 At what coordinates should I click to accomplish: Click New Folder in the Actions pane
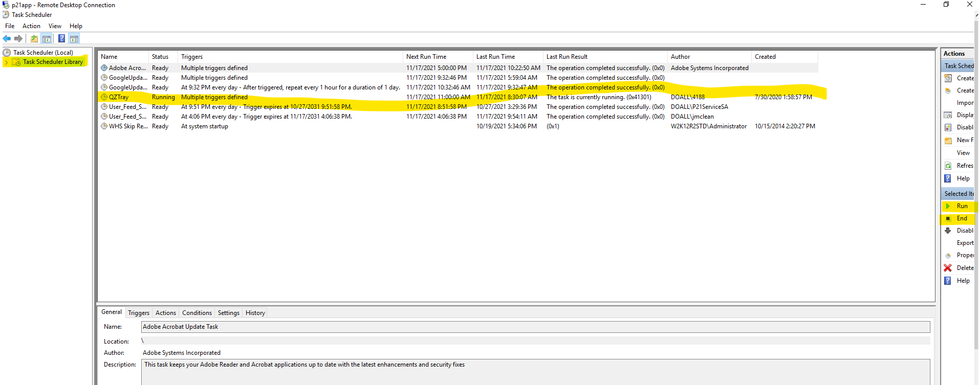coord(964,140)
